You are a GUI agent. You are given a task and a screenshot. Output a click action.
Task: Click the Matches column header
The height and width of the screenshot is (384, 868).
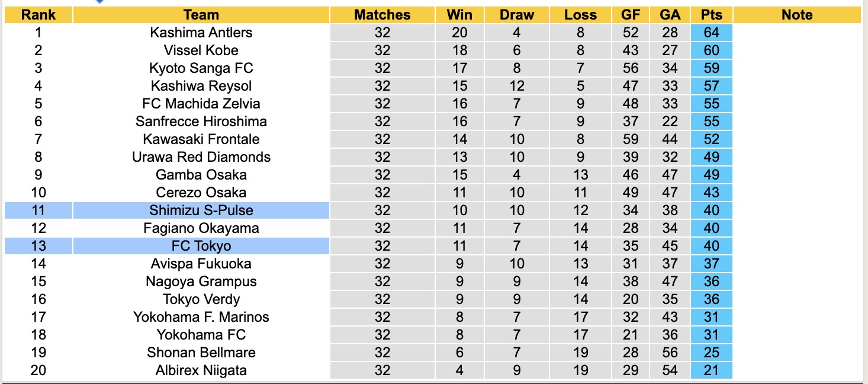point(382,15)
